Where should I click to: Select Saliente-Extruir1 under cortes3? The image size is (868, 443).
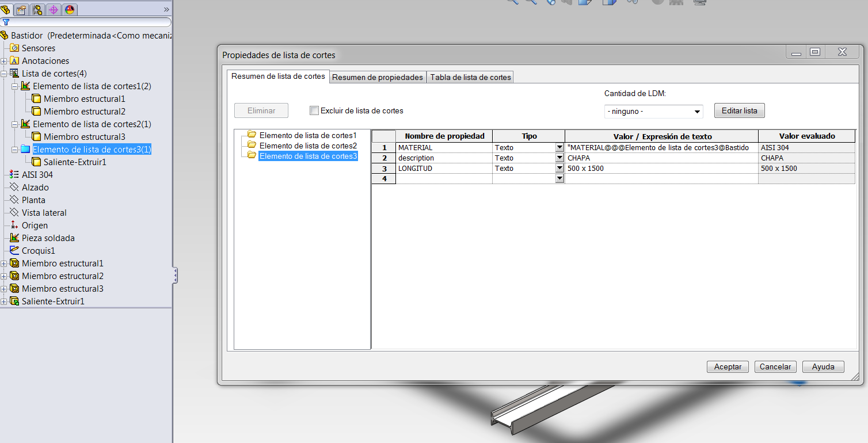tap(75, 162)
